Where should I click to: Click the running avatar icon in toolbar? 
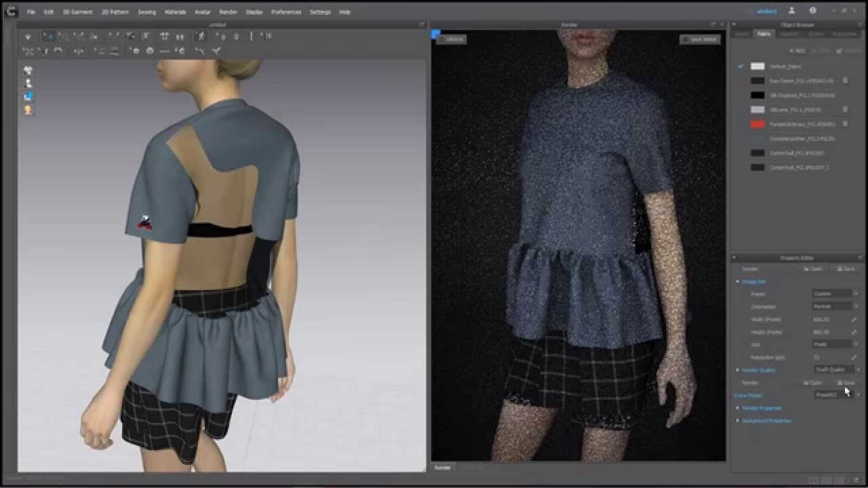(201, 36)
